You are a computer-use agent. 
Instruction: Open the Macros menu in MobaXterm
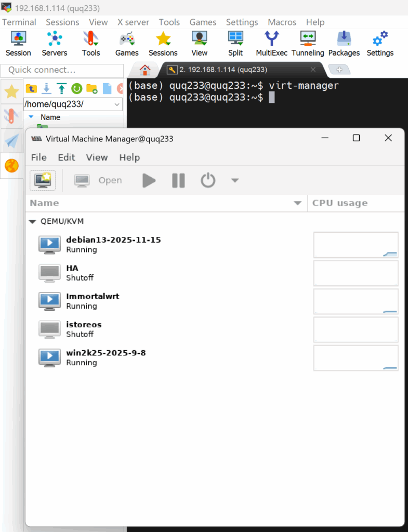point(282,22)
